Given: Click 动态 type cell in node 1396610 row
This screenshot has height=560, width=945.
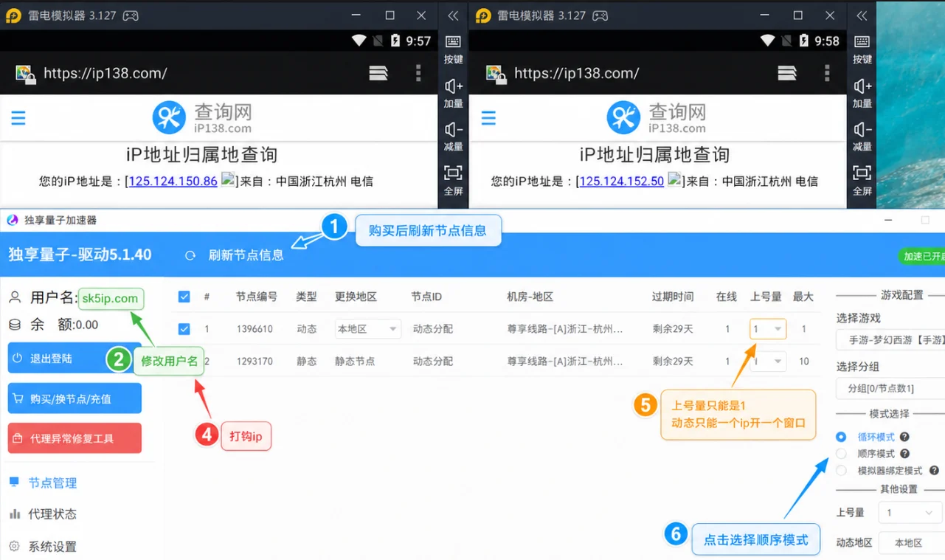Looking at the screenshot, I should click(x=306, y=329).
